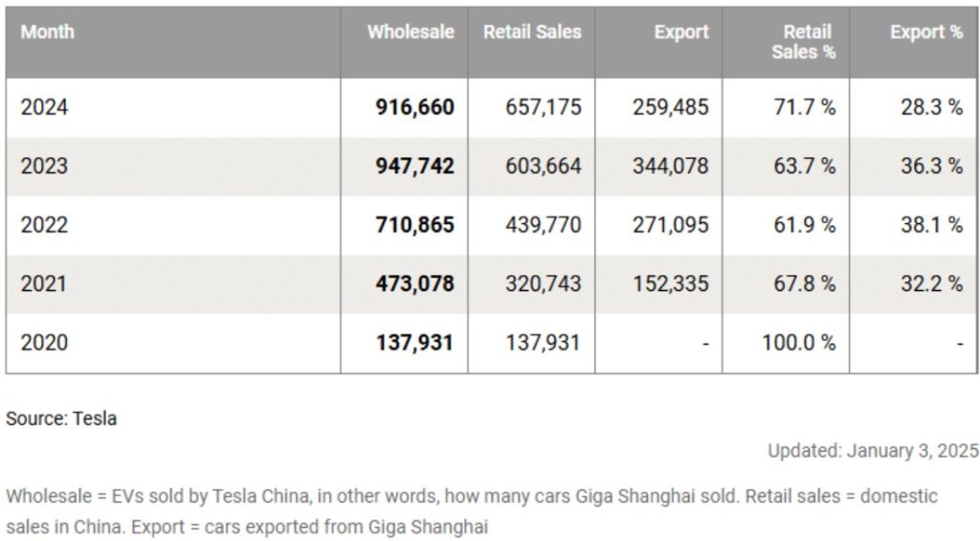This screenshot has width=980, height=541.
Task: Select retail sales value 439,770
Action: [544, 224]
